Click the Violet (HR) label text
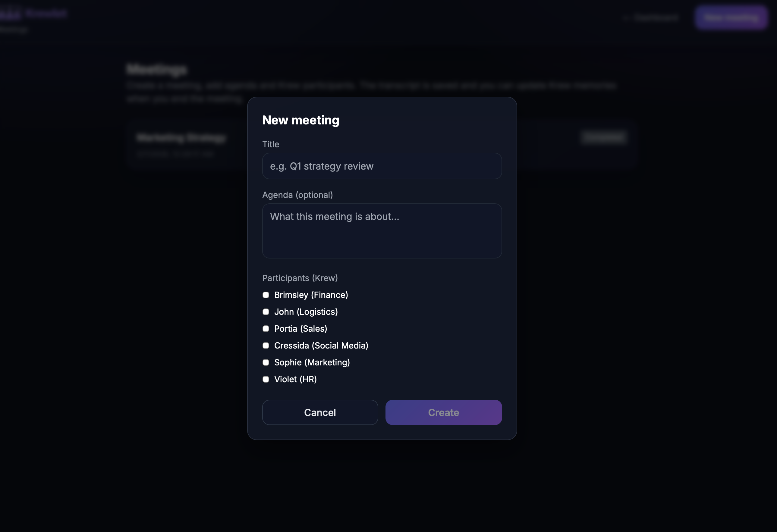 (295, 379)
